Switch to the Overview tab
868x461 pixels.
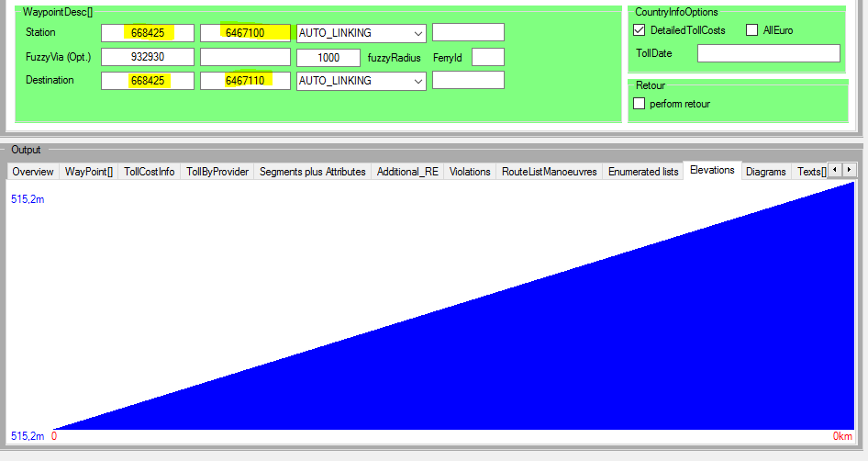click(33, 172)
